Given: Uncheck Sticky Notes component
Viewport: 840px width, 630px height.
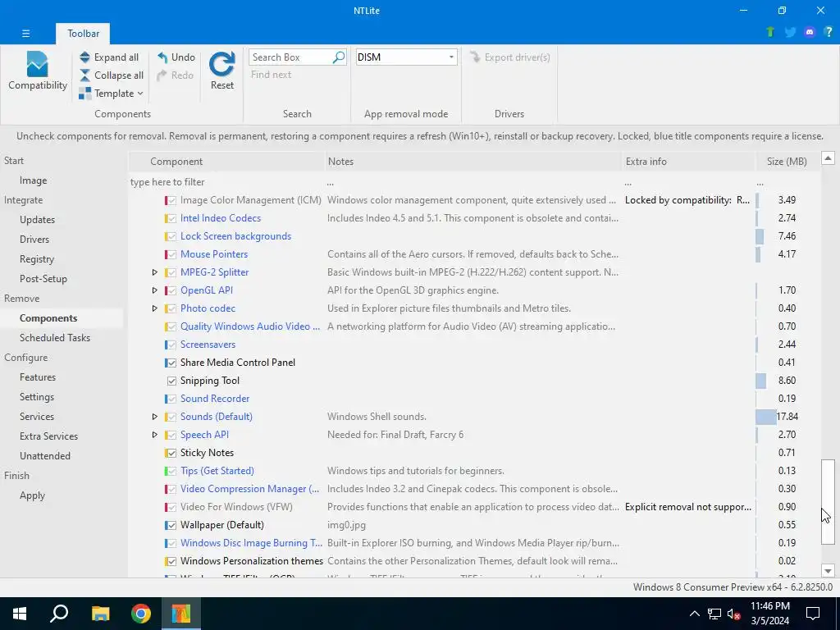Looking at the screenshot, I should 171,453.
